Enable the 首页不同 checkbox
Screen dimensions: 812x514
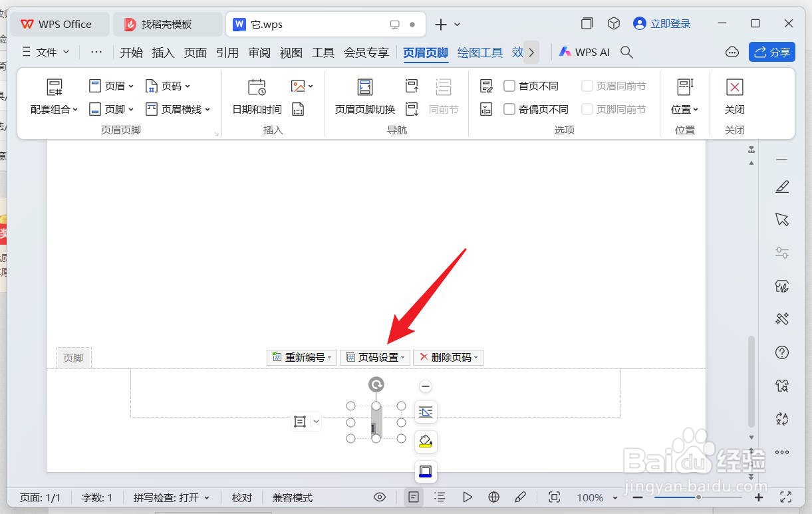tap(509, 85)
